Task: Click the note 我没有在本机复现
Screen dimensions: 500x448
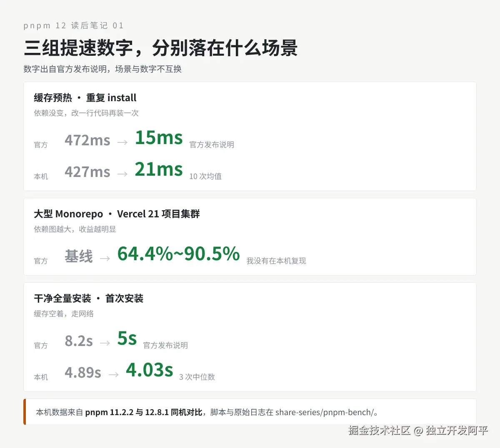Action: [276, 261]
